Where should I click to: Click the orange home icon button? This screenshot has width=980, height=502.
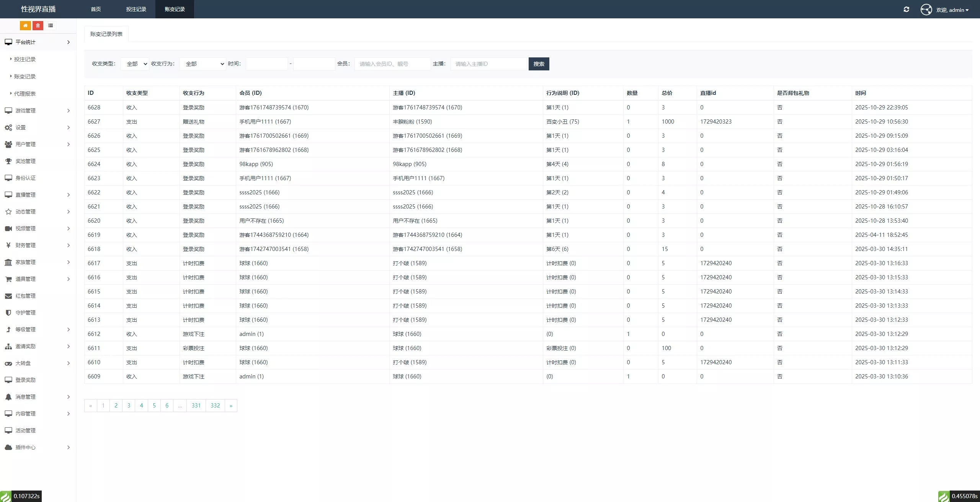pos(25,26)
